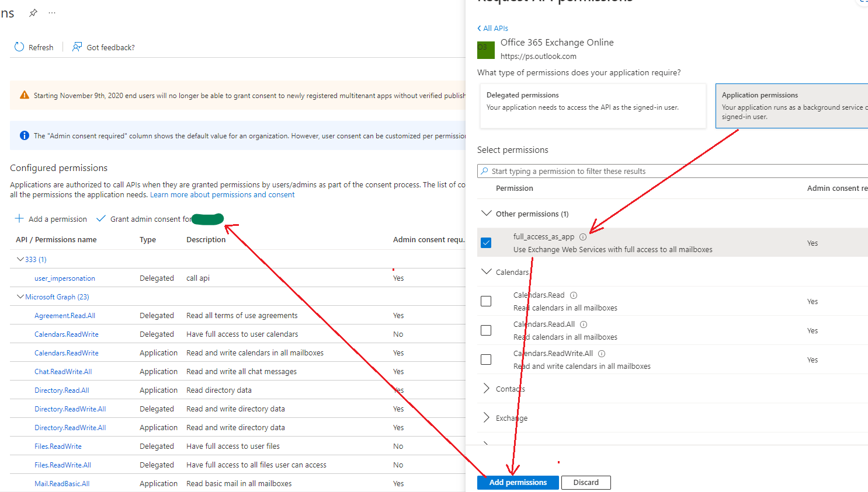The width and height of the screenshot is (868, 492).
Task: Click the search magnifier icon in filter box
Action: click(485, 171)
